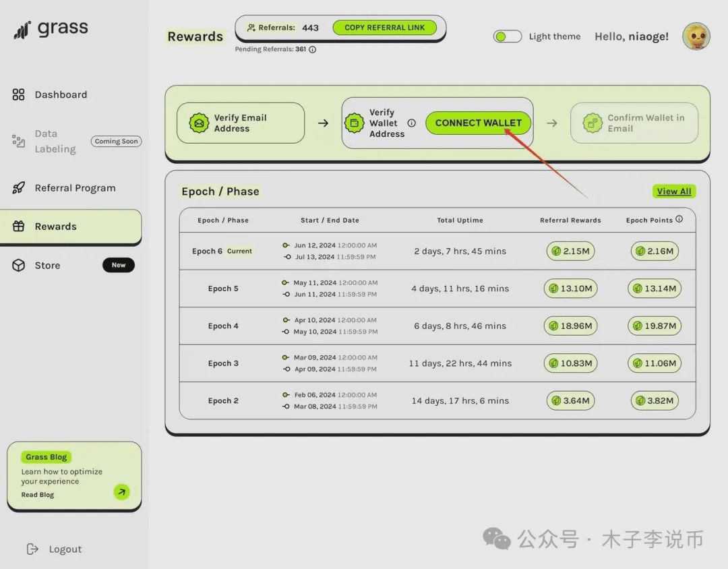The height and width of the screenshot is (569, 728).
Task: Click the 2.16M epoch points badge
Action: pyautogui.click(x=655, y=251)
